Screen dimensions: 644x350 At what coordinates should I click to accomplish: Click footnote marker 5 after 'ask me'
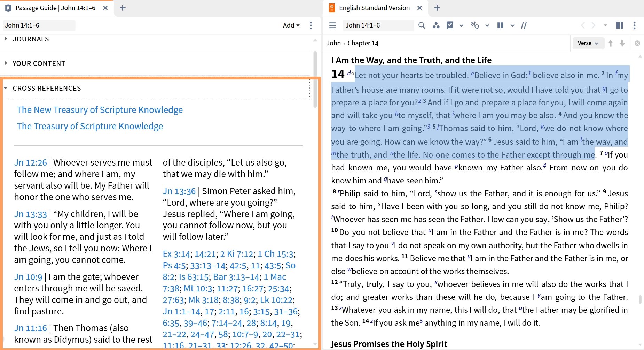(421, 321)
